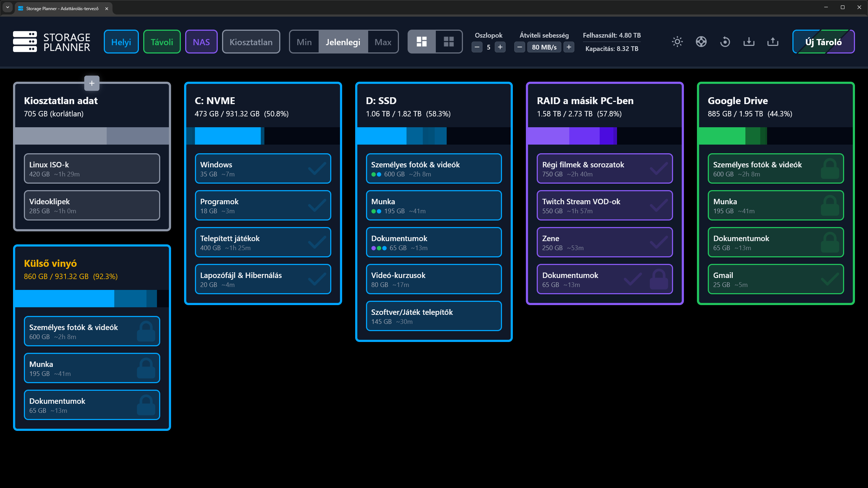The height and width of the screenshot is (488, 868).
Task: Click the circular reset arrow icon
Action: tap(725, 42)
